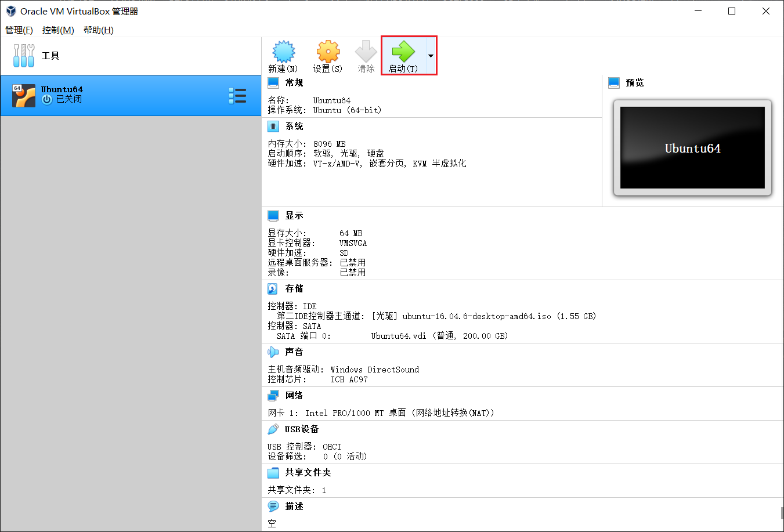Open the 描述 settings heading link
Screen dimensions: 784x532
point(294,506)
